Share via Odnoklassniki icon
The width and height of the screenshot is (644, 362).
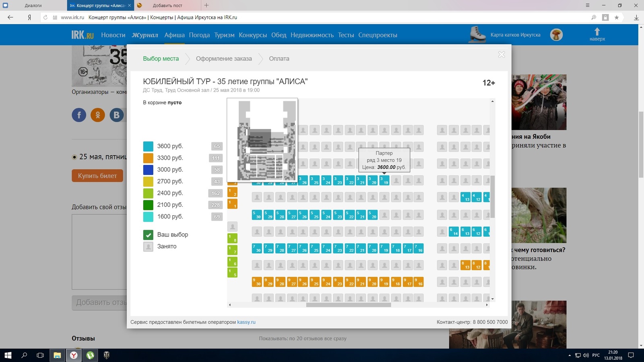coord(98,115)
